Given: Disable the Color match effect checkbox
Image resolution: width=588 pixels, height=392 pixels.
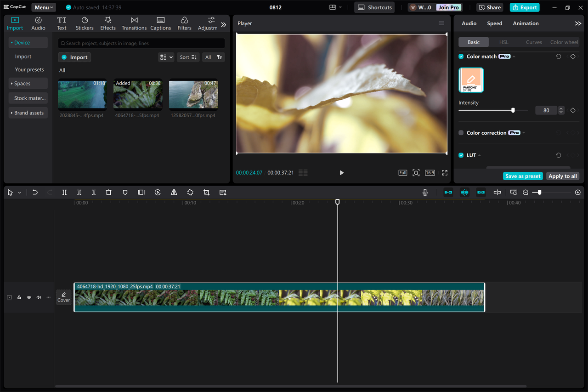Looking at the screenshot, I should [460, 56].
